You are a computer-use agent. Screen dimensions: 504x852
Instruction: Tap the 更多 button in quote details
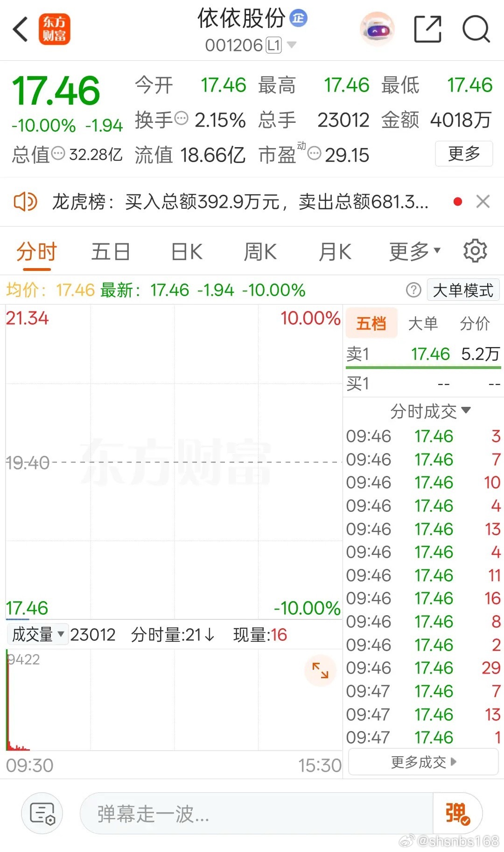pyautogui.click(x=464, y=153)
